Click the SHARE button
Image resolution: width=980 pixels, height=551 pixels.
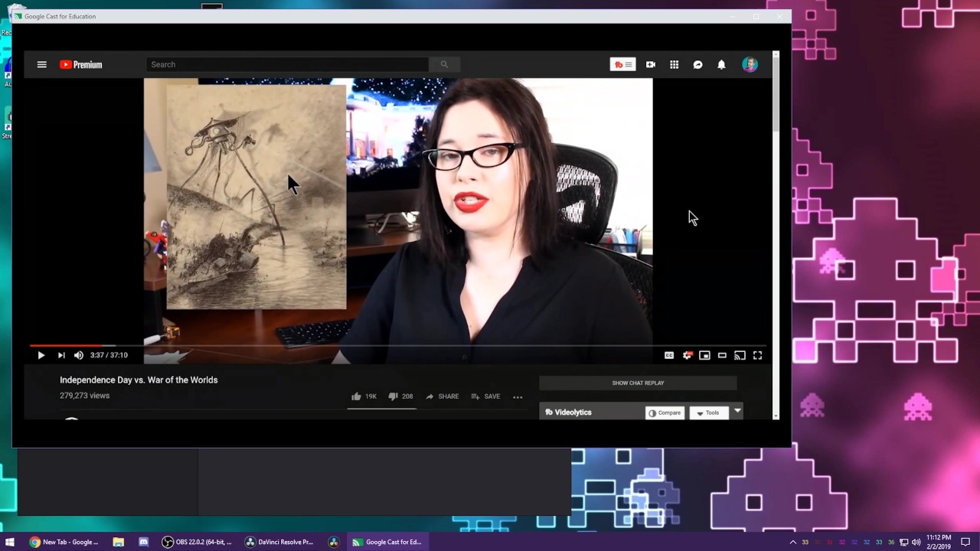point(442,396)
